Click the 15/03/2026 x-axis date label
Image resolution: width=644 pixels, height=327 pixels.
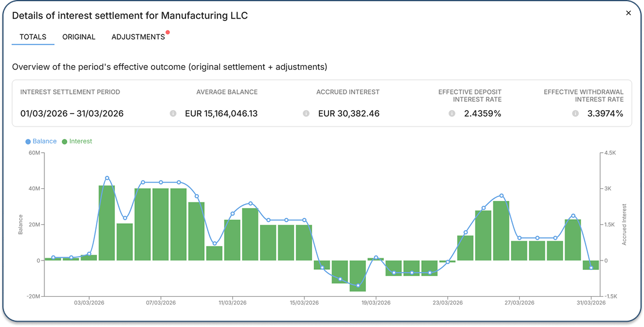[304, 303]
